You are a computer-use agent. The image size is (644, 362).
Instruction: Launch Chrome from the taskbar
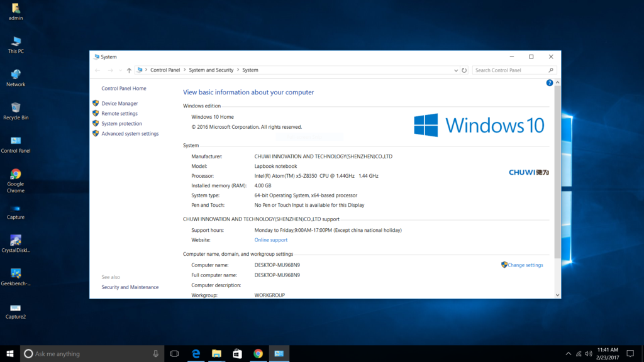[x=258, y=353]
